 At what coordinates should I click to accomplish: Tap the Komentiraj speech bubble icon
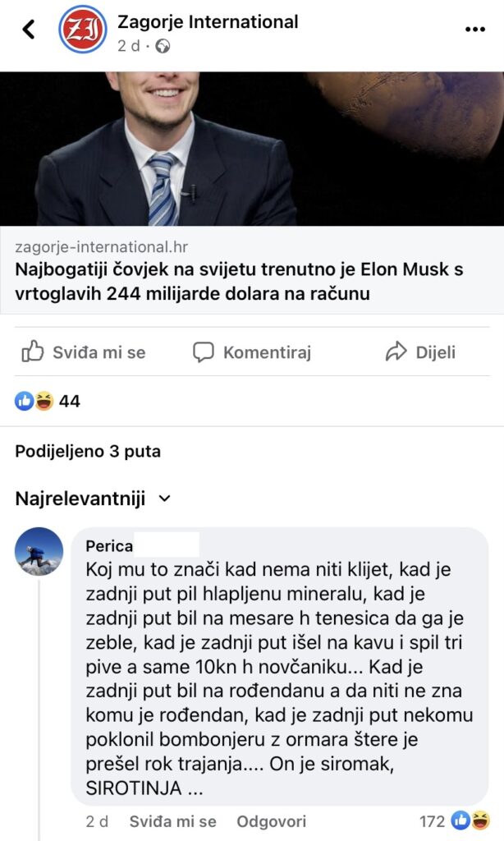coord(203,352)
